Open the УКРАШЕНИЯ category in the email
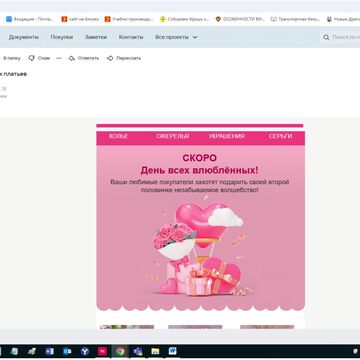360x360 pixels. (x=227, y=136)
